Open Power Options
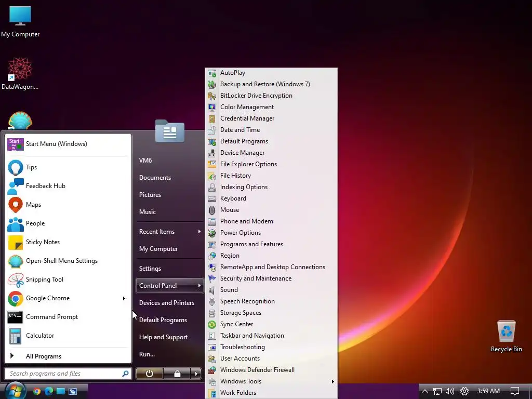This screenshot has height=399, width=532. (271, 233)
